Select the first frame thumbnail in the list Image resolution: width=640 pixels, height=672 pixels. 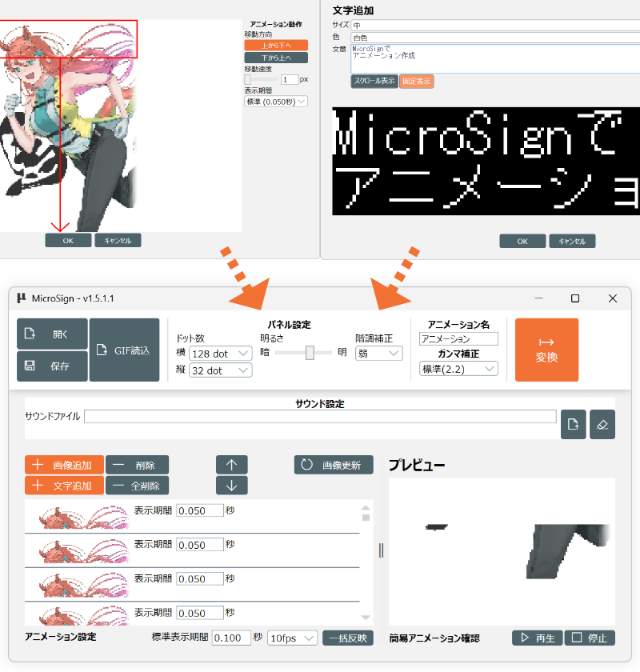(x=84, y=518)
